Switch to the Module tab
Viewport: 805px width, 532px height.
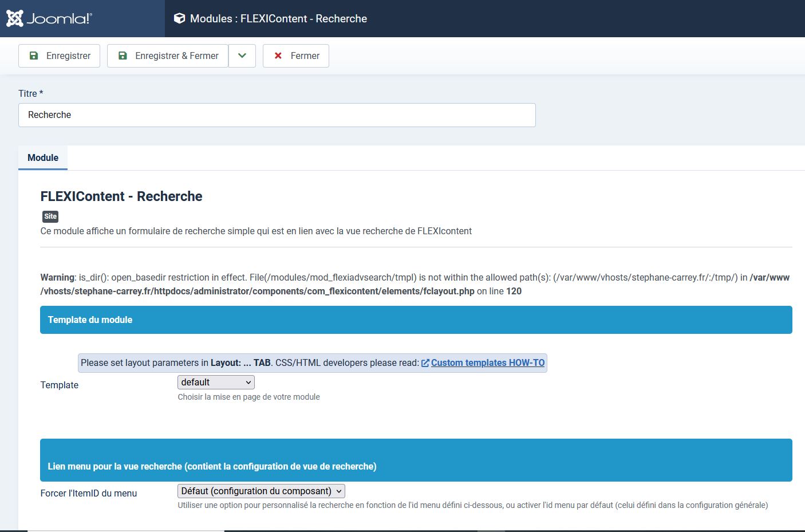43,157
